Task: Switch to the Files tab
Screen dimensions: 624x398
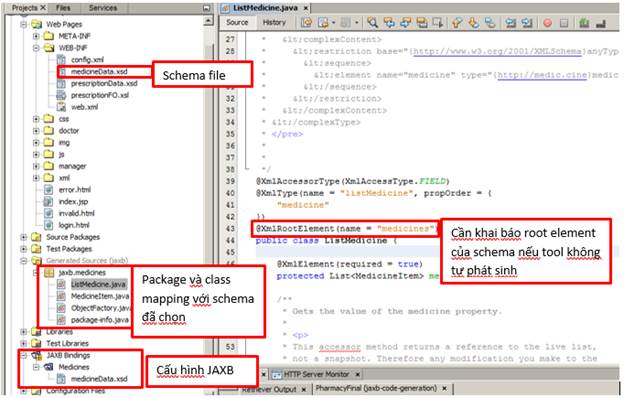Action: 63,8
